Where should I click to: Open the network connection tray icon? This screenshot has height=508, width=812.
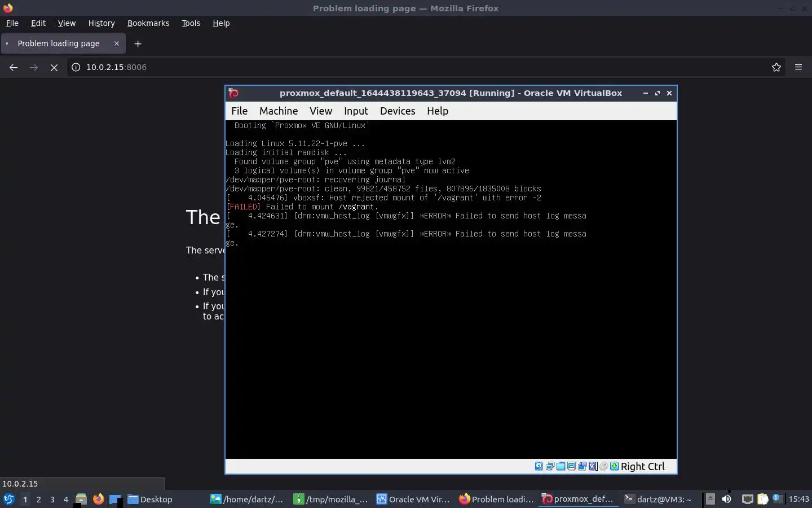(x=747, y=499)
